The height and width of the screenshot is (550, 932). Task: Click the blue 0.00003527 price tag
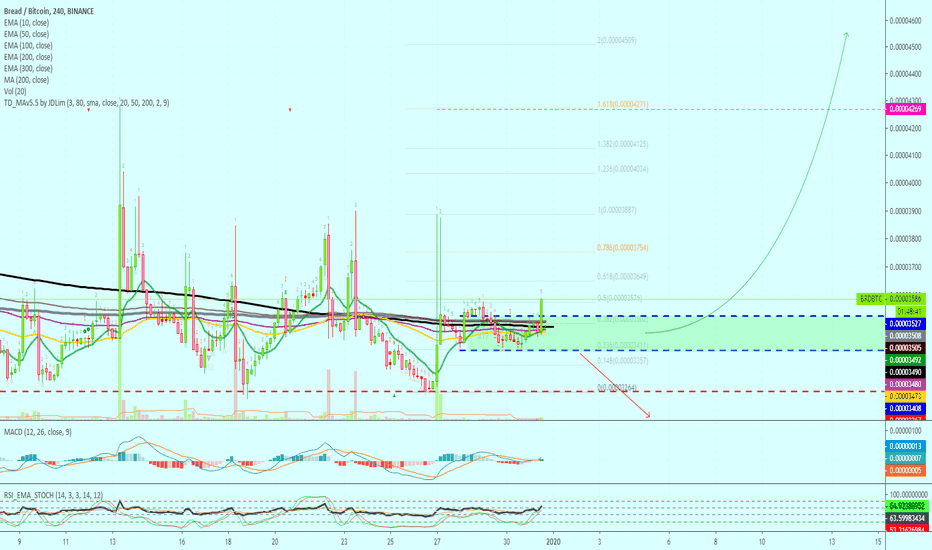905,323
